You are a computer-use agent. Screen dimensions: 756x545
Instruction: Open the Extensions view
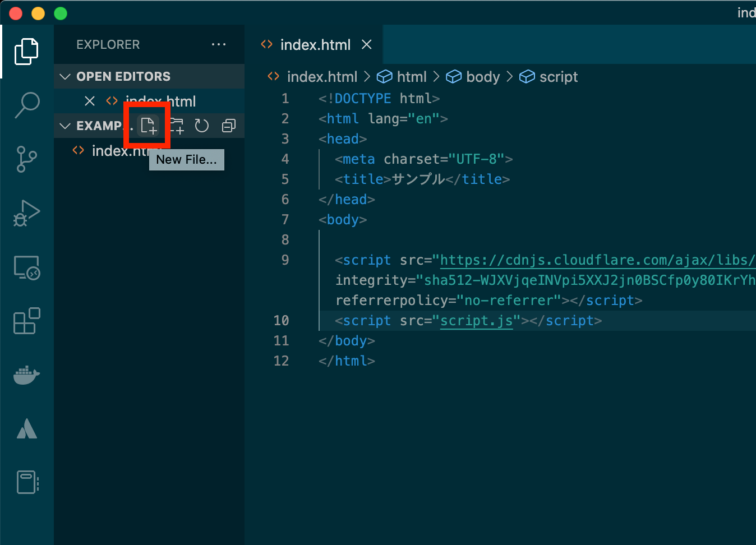tap(26, 321)
